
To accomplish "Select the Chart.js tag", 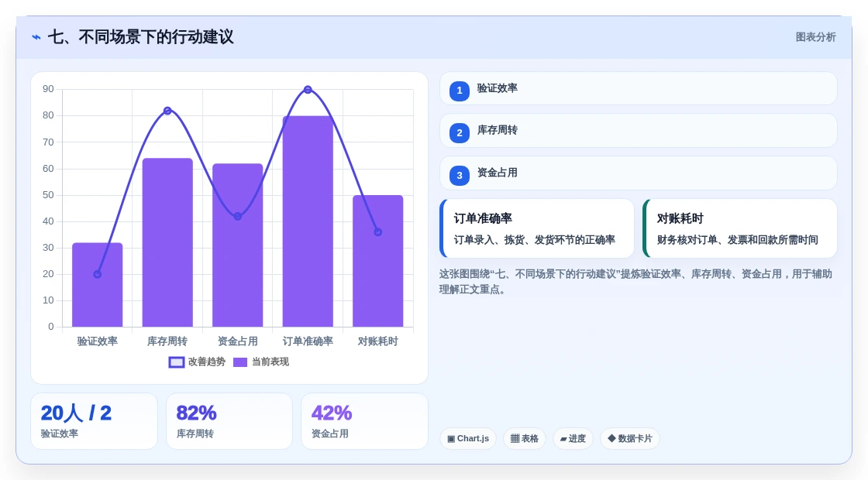I will pos(468,438).
